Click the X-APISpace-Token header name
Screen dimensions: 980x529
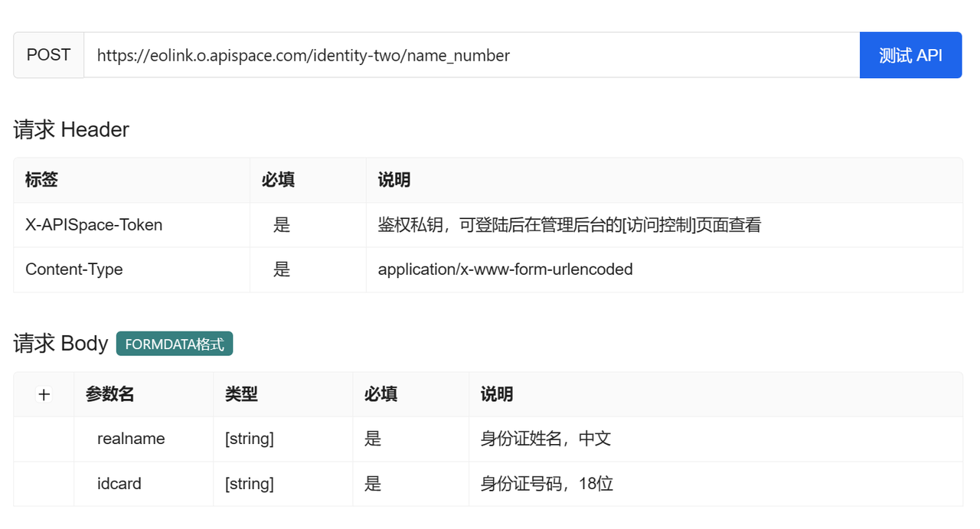[x=93, y=225]
